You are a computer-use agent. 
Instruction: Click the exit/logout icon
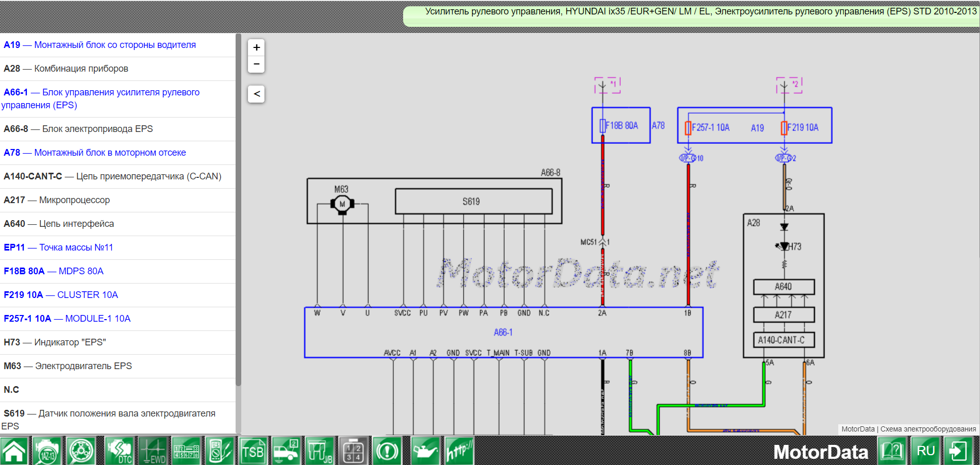[x=958, y=451]
